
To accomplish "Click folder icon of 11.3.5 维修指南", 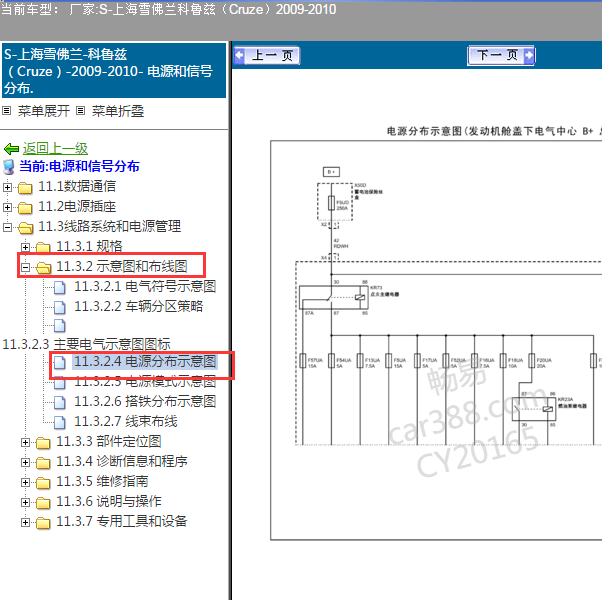I will [x=43, y=483].
